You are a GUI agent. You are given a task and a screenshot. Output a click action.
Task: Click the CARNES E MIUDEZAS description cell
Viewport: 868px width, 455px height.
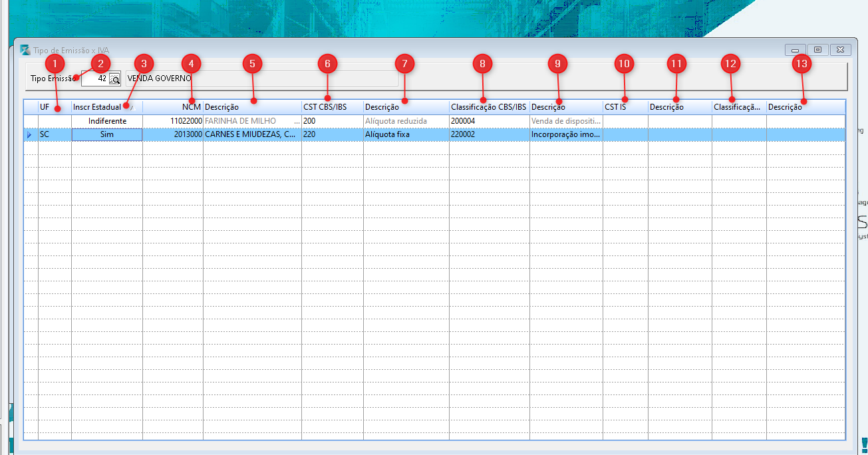252,134
